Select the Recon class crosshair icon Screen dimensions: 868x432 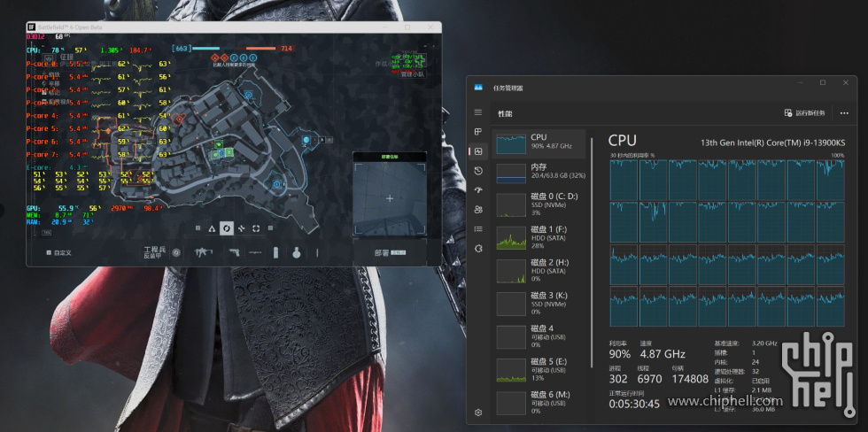(x=256, y=228)
